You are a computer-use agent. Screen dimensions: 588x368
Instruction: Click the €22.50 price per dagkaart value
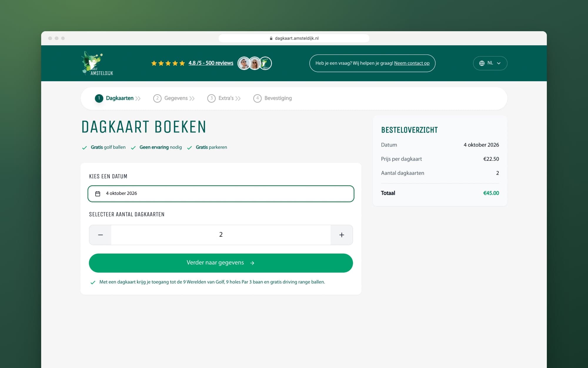(x=491, y=159)
